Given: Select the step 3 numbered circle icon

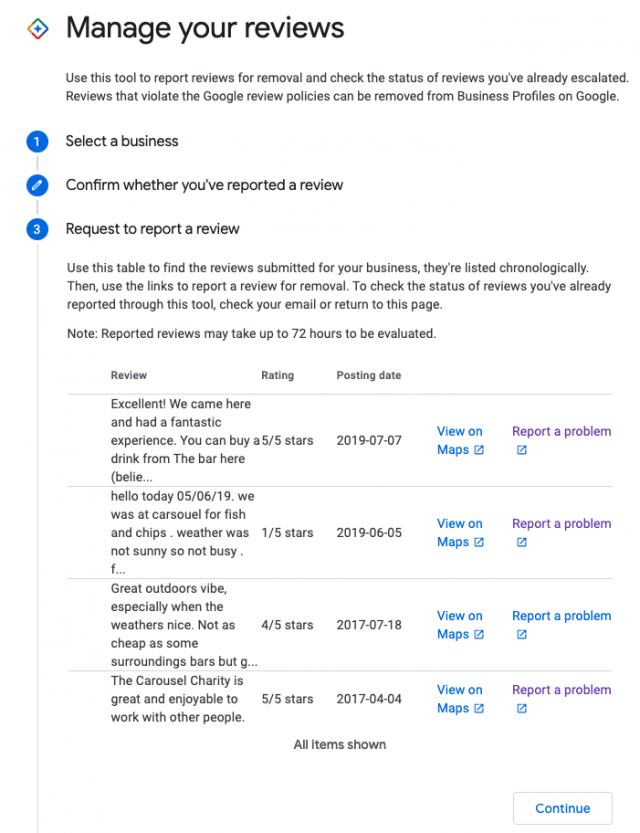Looking at the screenshot, I should (x=37, y=229).
